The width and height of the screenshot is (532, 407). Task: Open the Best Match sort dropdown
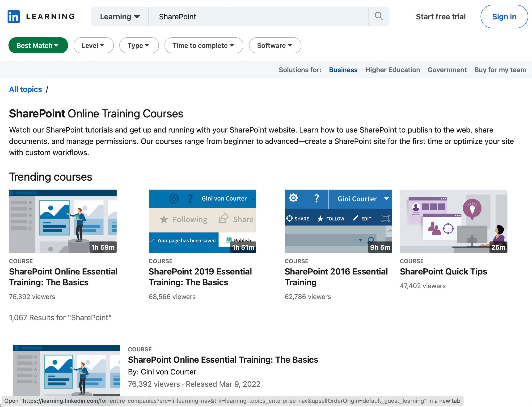click(x=38, y=45)
